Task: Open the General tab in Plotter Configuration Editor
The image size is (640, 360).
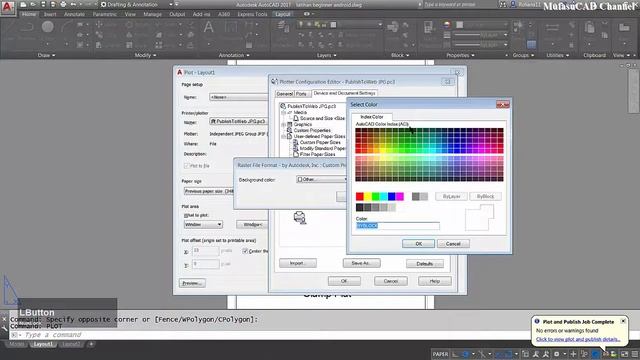Action: [284, 94]
